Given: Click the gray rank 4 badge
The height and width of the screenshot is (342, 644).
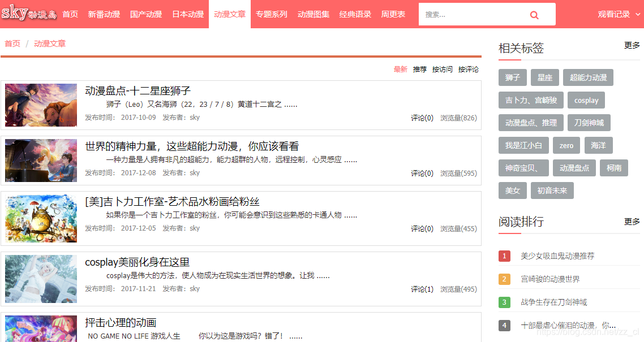Looking at the screenshot, I should [x=504, y=325].
